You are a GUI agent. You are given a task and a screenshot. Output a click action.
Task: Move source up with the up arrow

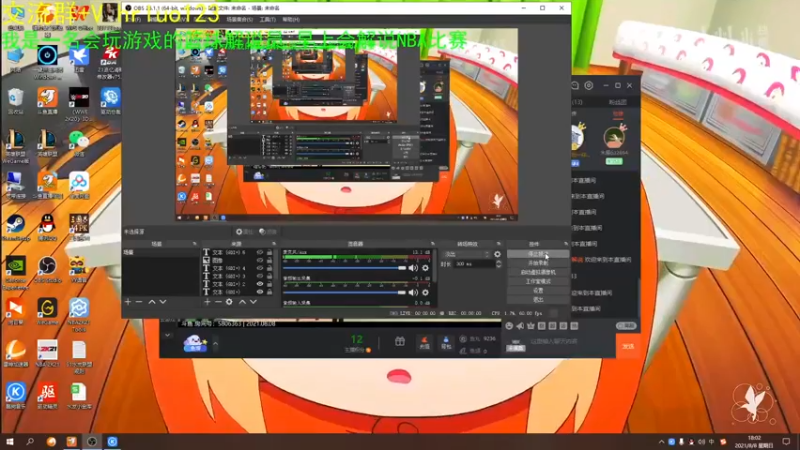point(242,302)
